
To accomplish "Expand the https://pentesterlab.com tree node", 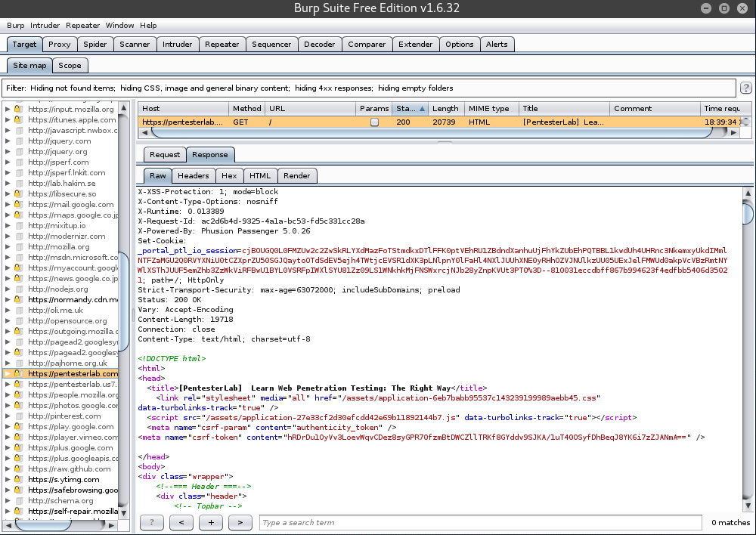I will pos(8,373).
